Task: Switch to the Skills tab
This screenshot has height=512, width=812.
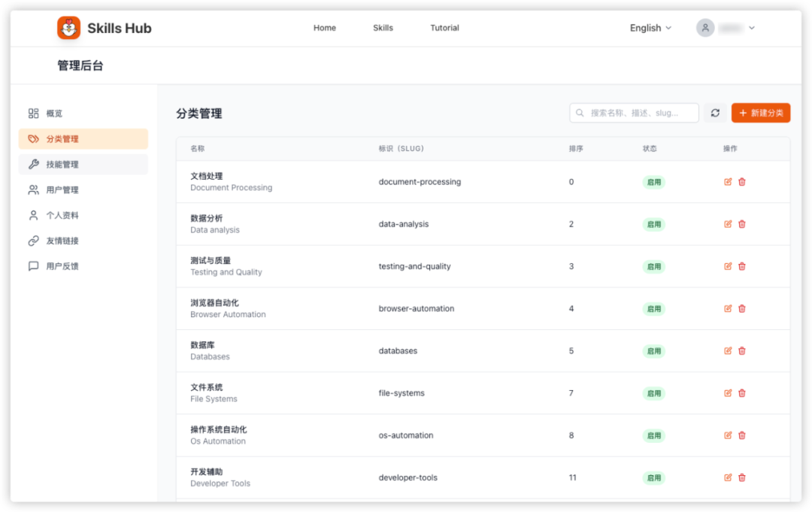Action: pos(383,28)
